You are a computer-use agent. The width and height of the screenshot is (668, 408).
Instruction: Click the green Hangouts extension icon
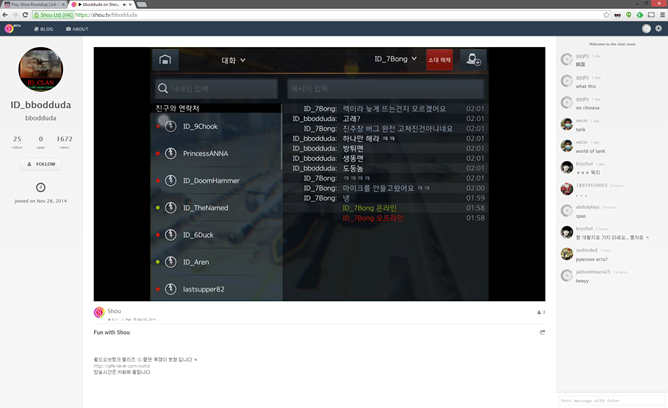click(x=629, y=15)
